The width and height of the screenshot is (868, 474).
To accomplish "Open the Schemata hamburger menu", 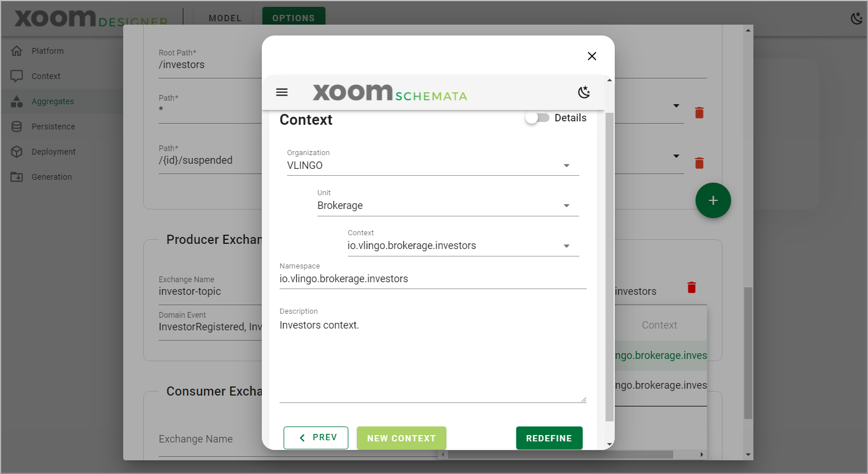I will click(x=282, y=92).
